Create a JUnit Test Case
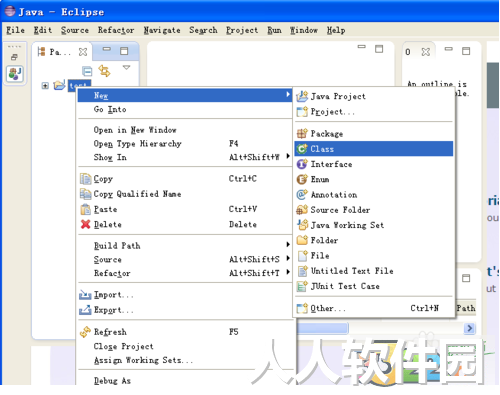The height and width of the screenshot is (395, 500). point(373,286)
